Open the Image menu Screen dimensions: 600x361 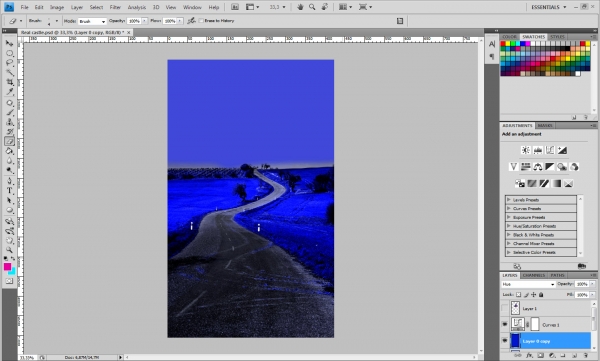tap(57, 7)
